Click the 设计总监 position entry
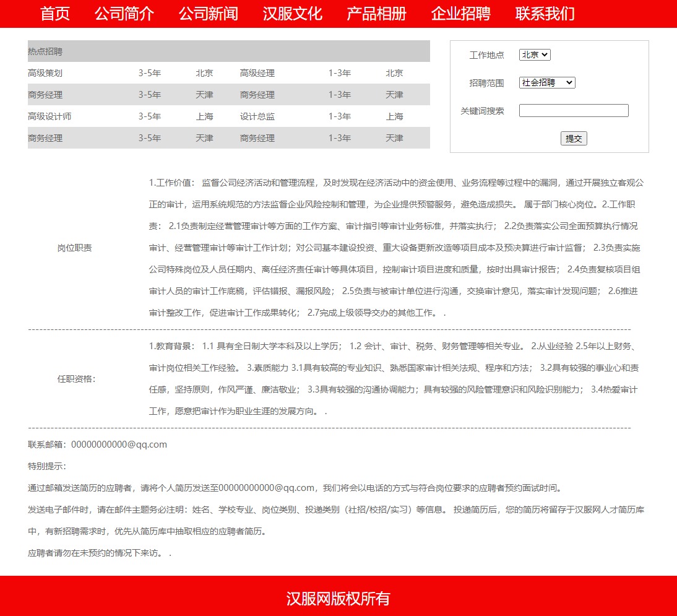 (x=257, y=116)
